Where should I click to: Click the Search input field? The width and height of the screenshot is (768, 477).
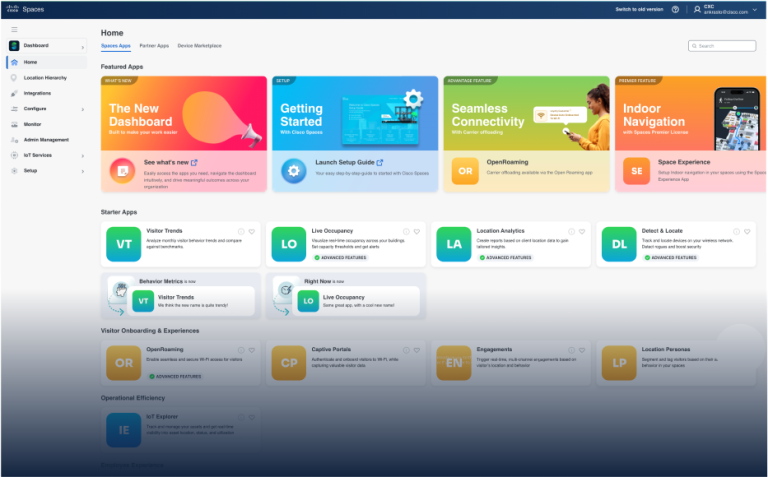point(722,46)
